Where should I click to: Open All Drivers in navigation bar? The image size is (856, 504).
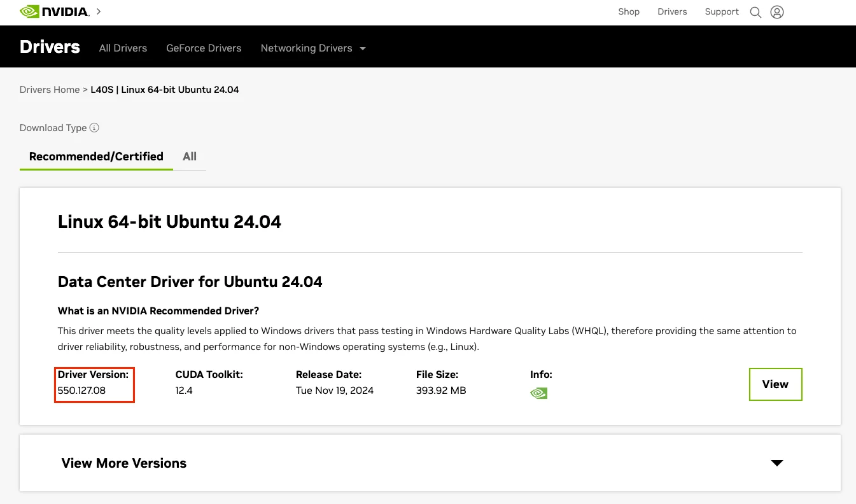123,48
